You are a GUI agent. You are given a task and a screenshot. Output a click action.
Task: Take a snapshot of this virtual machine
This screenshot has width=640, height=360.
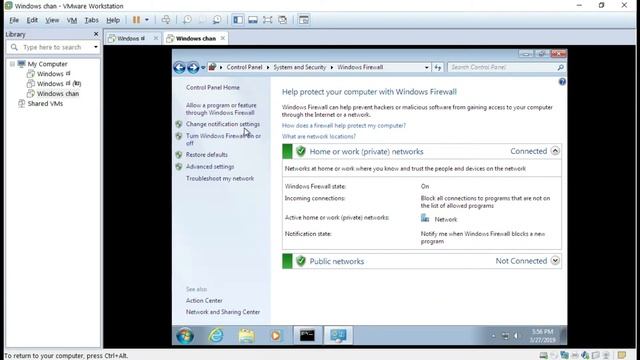tap(187, 20)
